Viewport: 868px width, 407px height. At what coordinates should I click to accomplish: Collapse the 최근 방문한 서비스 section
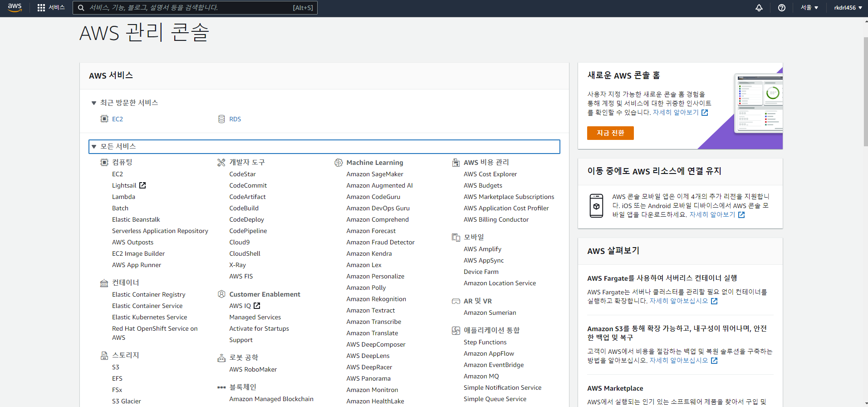(94, 103)
